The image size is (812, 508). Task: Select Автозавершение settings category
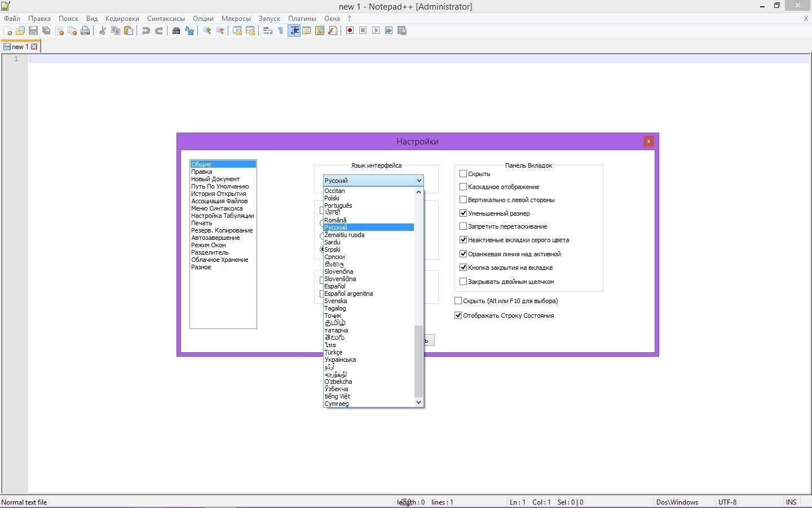click(223, 238)
